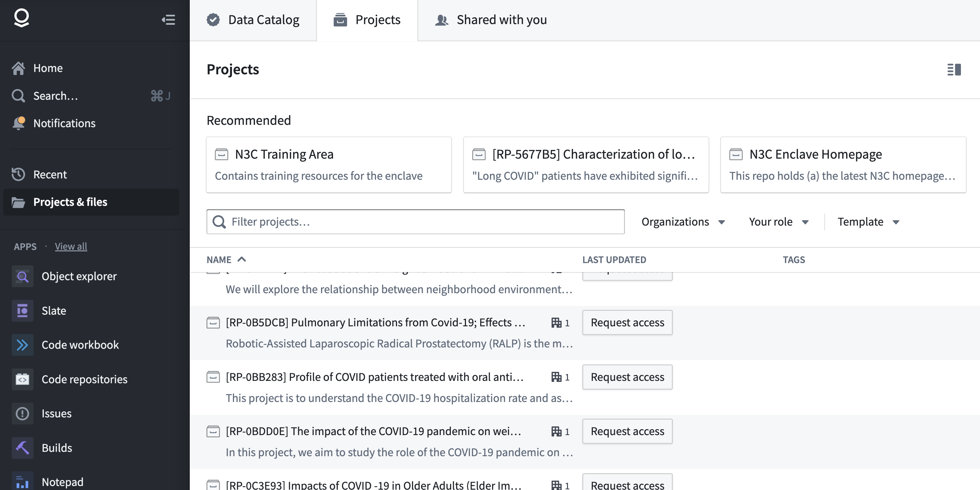The image size is (980, 490).
Task: Open the Builds app
Action: pos(57,447)
